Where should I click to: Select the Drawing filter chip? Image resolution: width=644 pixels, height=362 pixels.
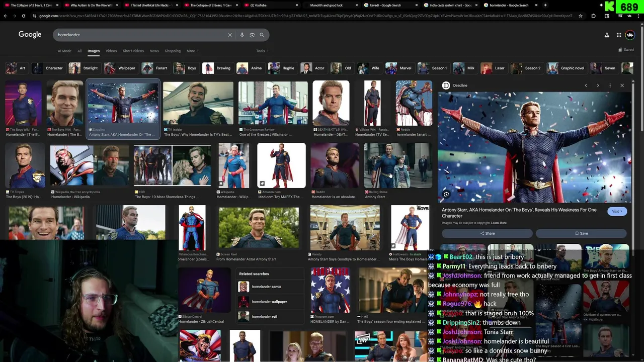point(217,68)
